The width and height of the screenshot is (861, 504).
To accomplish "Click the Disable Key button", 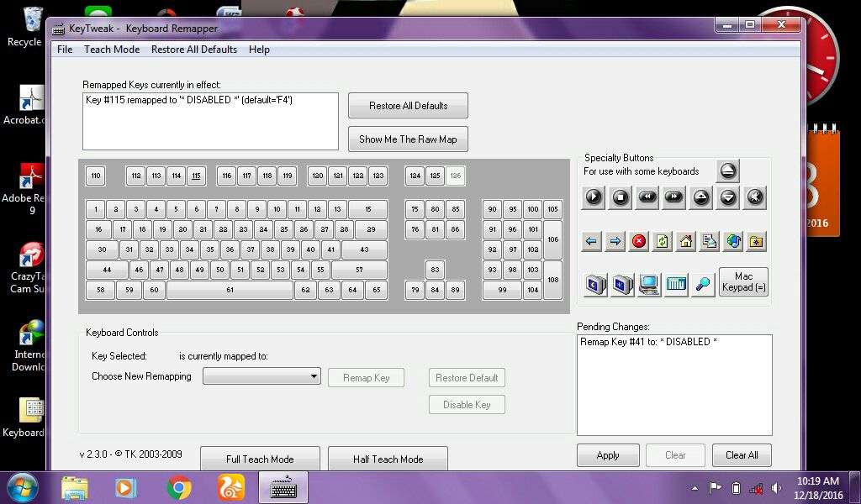I will pyautogui.click(x=467, y=405).
